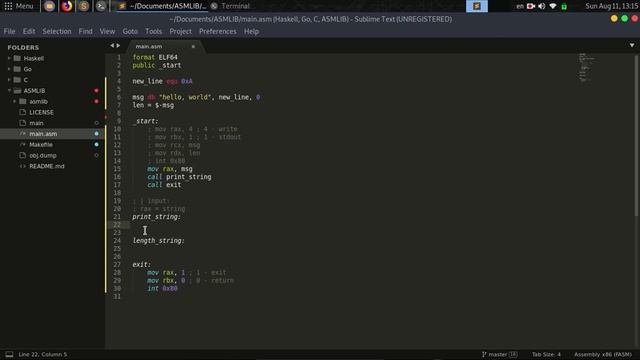Viewport: 640px width, 360px height.
Task: Open the Sublime Text launcher icon
Action: click(84, 6)
